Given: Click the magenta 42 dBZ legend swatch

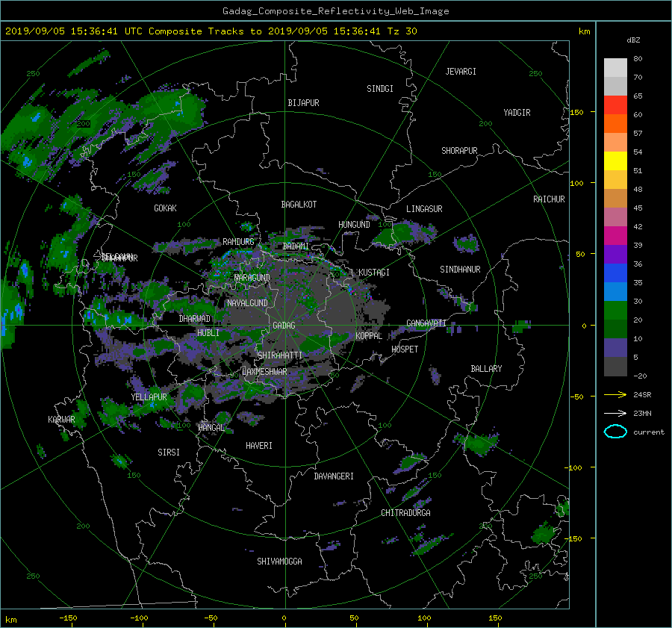Looking at the screenshot, I should (x=615, y=236).
